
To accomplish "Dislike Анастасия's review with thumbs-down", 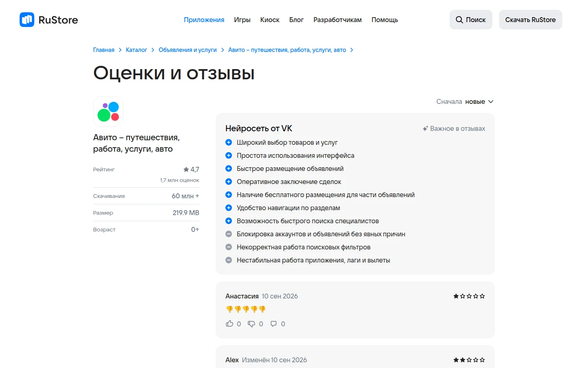I will [252, 324].
